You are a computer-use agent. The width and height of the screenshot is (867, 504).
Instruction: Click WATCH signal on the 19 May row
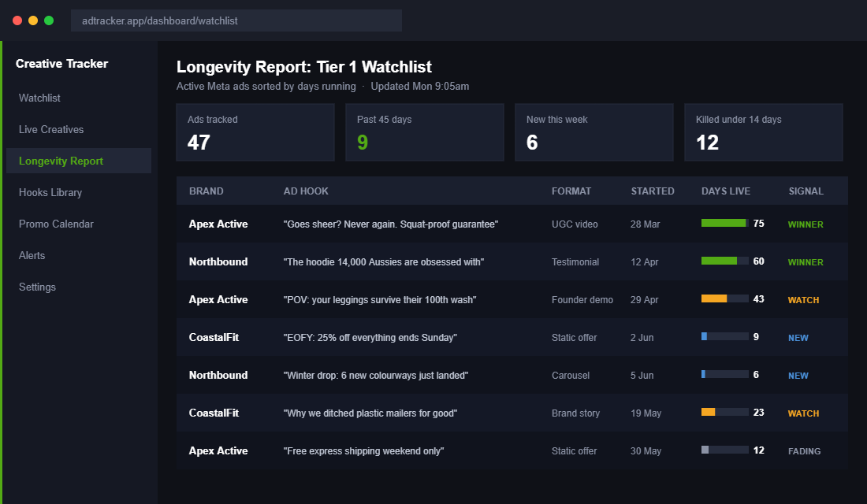click(x=803, y=413)
